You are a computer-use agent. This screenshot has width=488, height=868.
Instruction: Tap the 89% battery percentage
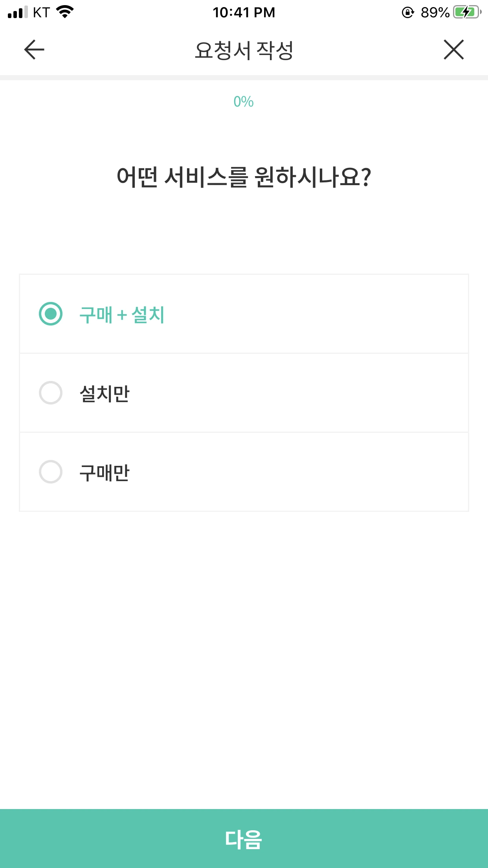pos(435,13)
